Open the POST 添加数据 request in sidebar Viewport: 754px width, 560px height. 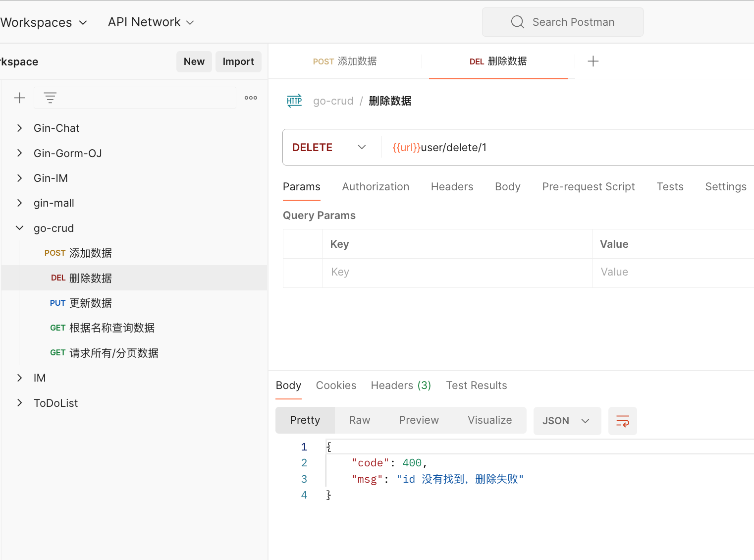[134, 253]
